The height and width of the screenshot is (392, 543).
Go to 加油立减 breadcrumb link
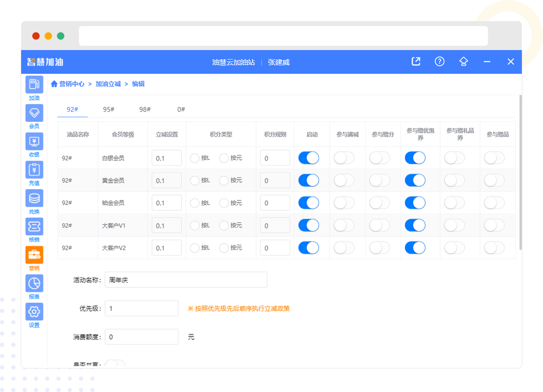point(108,84)
